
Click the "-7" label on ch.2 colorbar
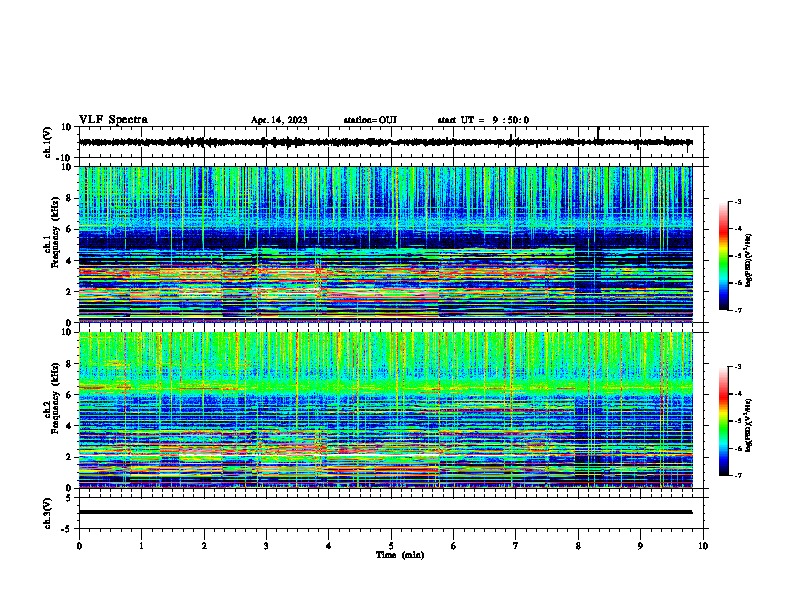tap(738, 476)
